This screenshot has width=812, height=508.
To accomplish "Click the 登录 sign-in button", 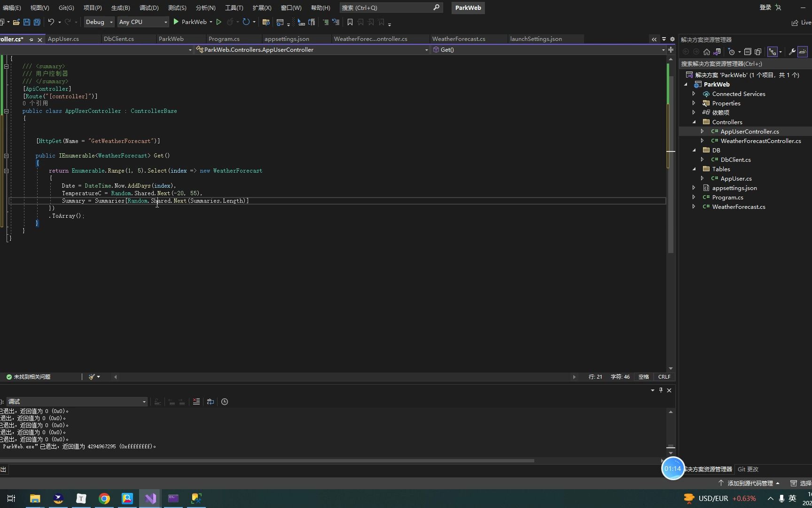I will tap(765, 8).
